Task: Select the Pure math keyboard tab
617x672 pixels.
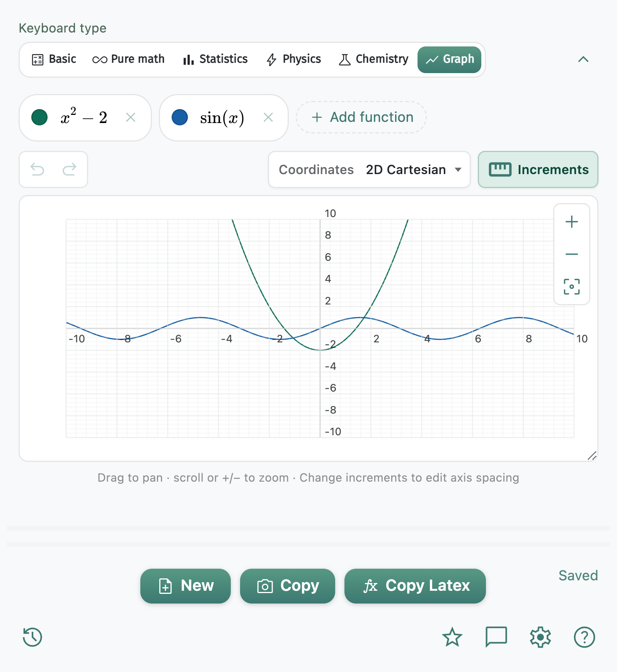Action: (128, 59)
